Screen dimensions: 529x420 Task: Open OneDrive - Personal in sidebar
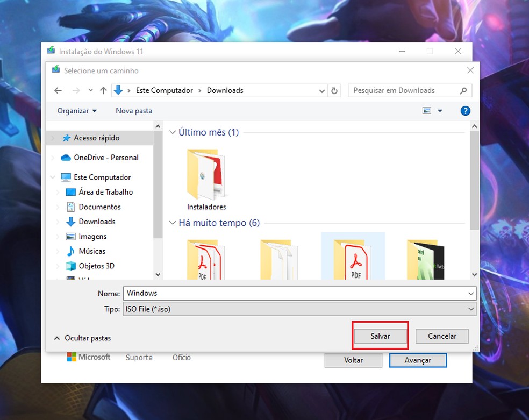[106, 158]
